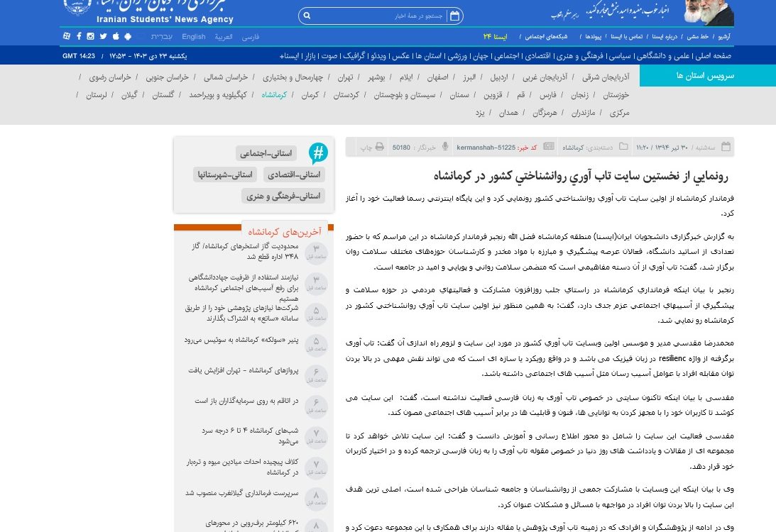The width and height of the screenshot is (776, 532).
Task: Open the calendar icon beside search box
Action: click(454, 16)
